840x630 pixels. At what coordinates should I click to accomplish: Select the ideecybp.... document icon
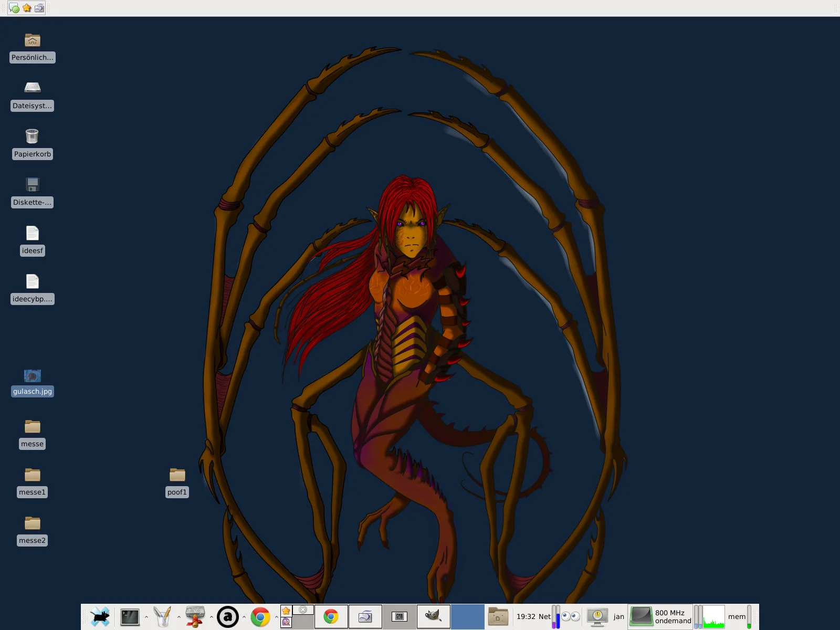pos(33,281)
